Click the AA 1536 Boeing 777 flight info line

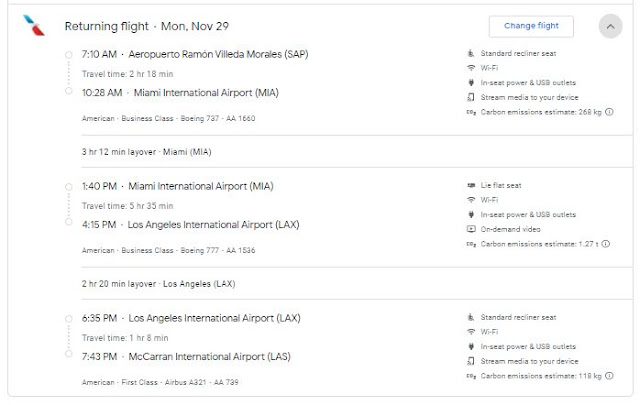(168, 250)
